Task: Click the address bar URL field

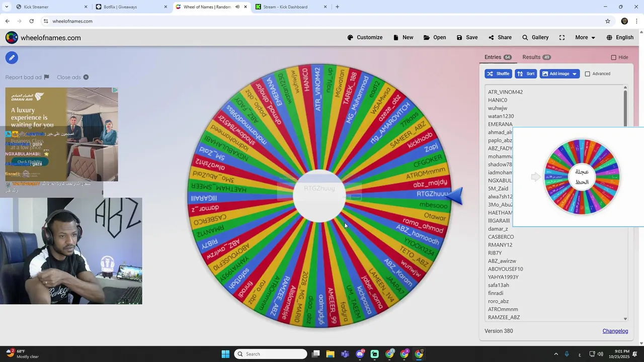Action: (322, 21)
